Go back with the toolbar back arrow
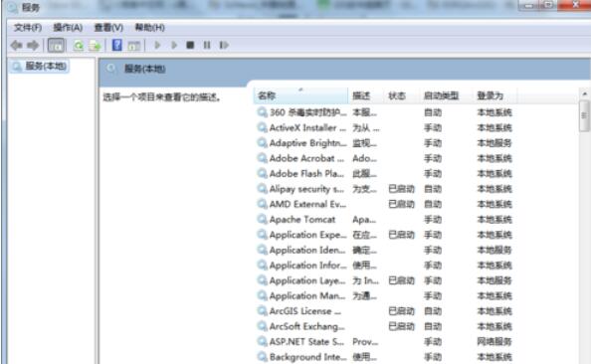Screen dimensions: 591x364 click(x=16, y=46)
